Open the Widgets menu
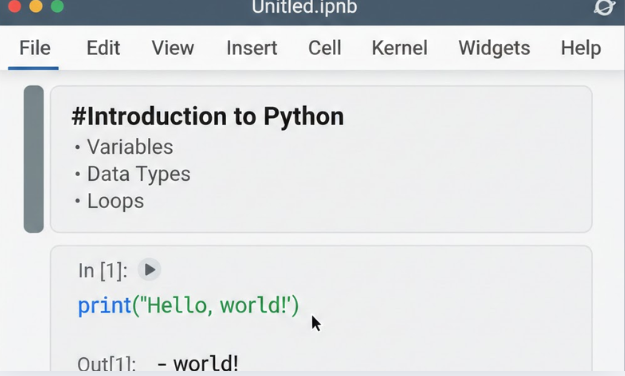 pyautogui.click(x=494, y=48)
